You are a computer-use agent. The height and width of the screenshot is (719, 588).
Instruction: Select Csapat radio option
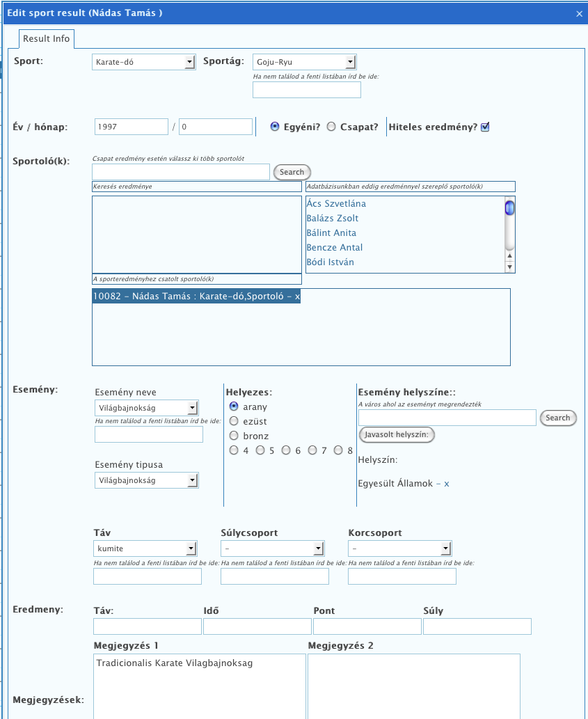coord(331,127)
